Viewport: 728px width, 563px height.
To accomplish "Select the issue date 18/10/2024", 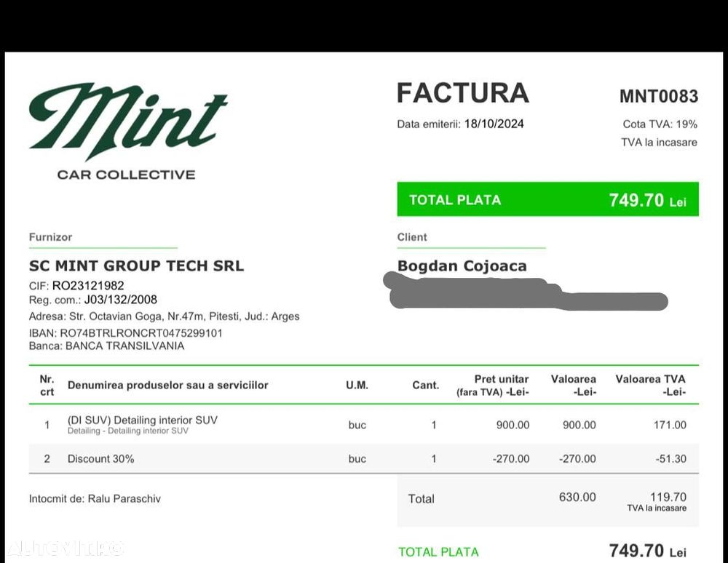I will pos(494,124).
